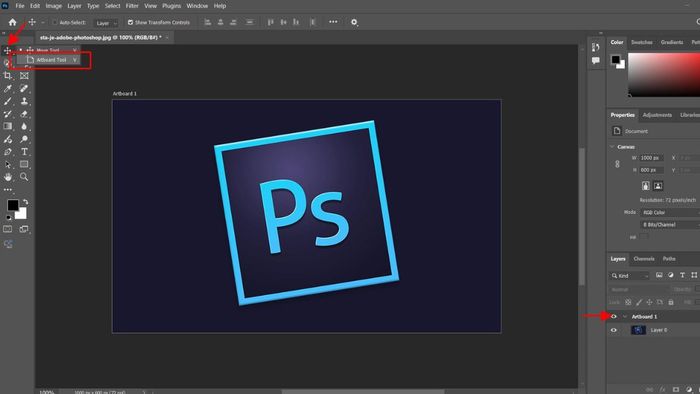700x394 pixels.
Task: Select the Crop tool
Action: click(8, 76)
